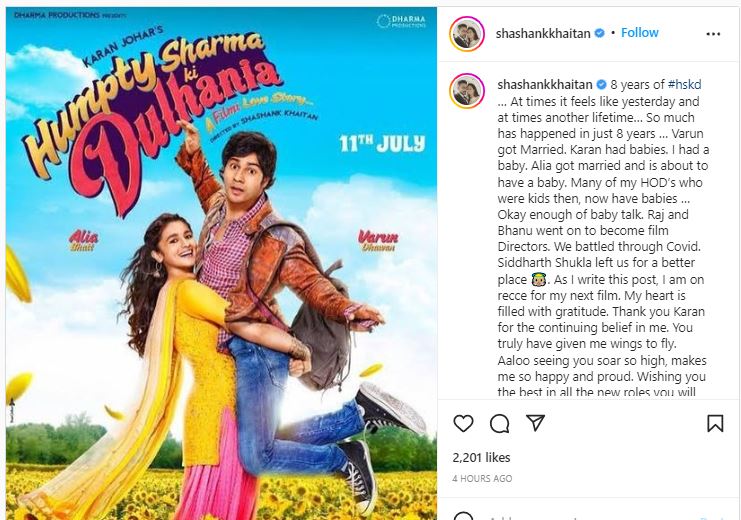Click the Add a comment input field
Image resolution: width=741 pixels, height=520 pixels.
click(586, 517)
